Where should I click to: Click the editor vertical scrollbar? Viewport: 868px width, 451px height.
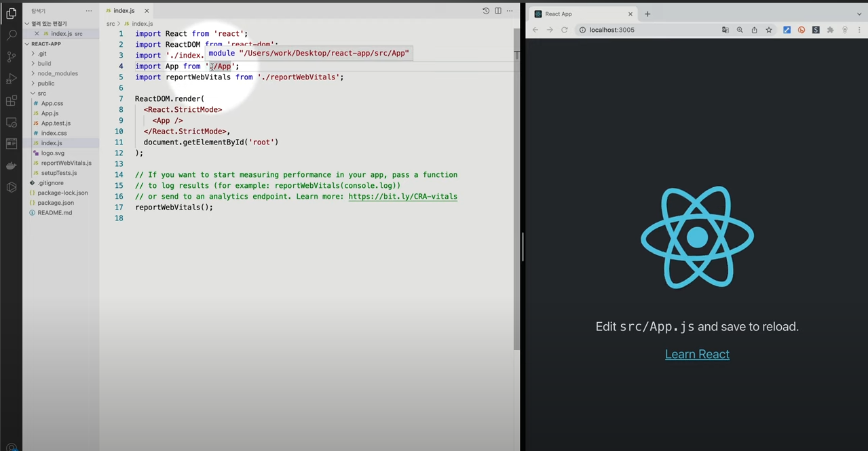click(x=517, y=190)
